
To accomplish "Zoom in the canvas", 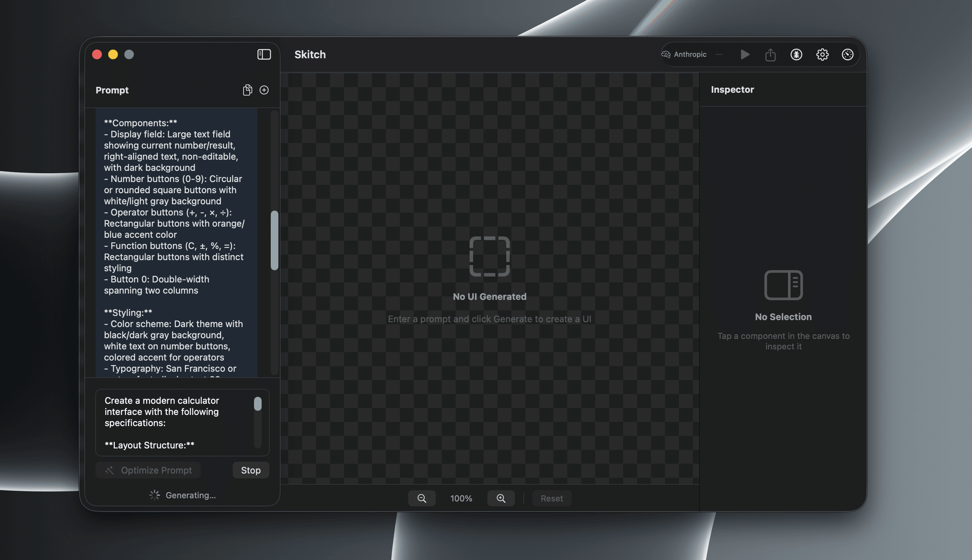I will 501,498.
